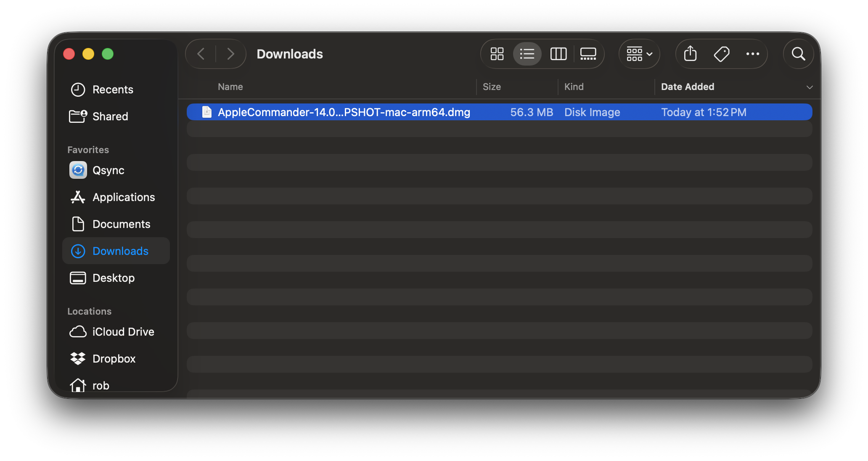The height and width of the screenshot is (461, 868).
Task: Open Desktop in the sidebar
Action: tap(116, 278)
